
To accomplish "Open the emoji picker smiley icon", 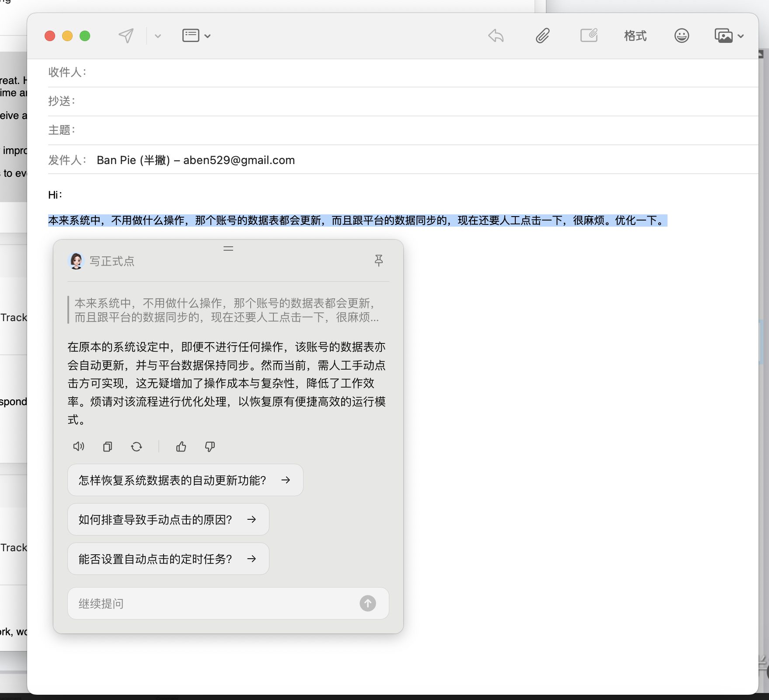I will 682,36.
